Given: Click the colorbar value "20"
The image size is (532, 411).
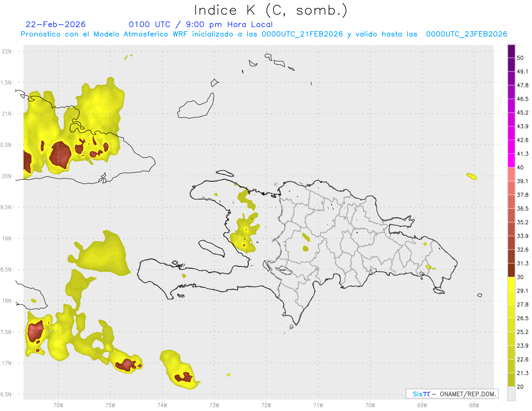Looking at the screenshot, I should [x=520, y=387].
